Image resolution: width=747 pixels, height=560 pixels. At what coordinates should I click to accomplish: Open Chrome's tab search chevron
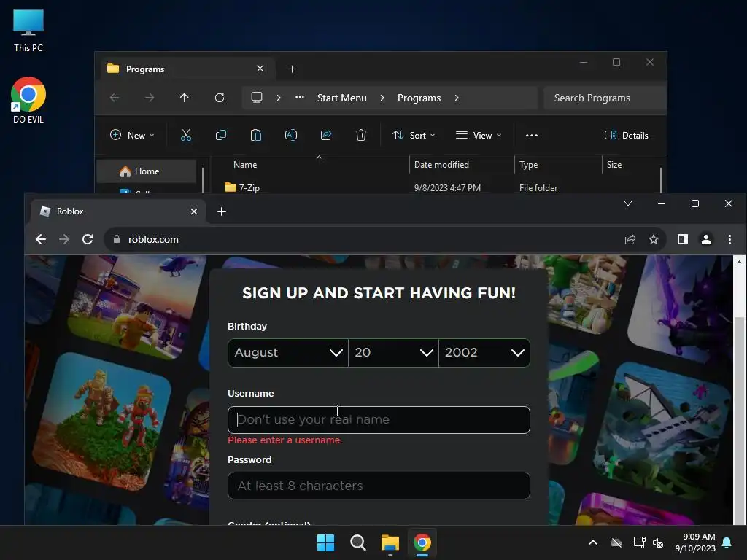coord(628,204)
